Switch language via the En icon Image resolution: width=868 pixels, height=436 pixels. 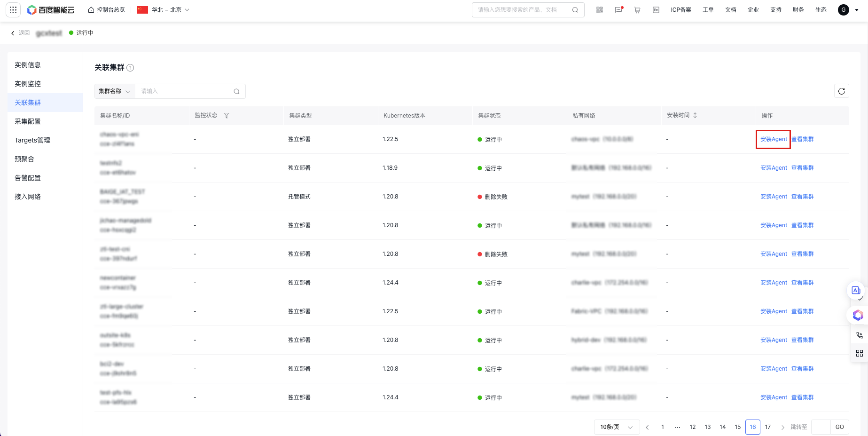pos(656,10)
